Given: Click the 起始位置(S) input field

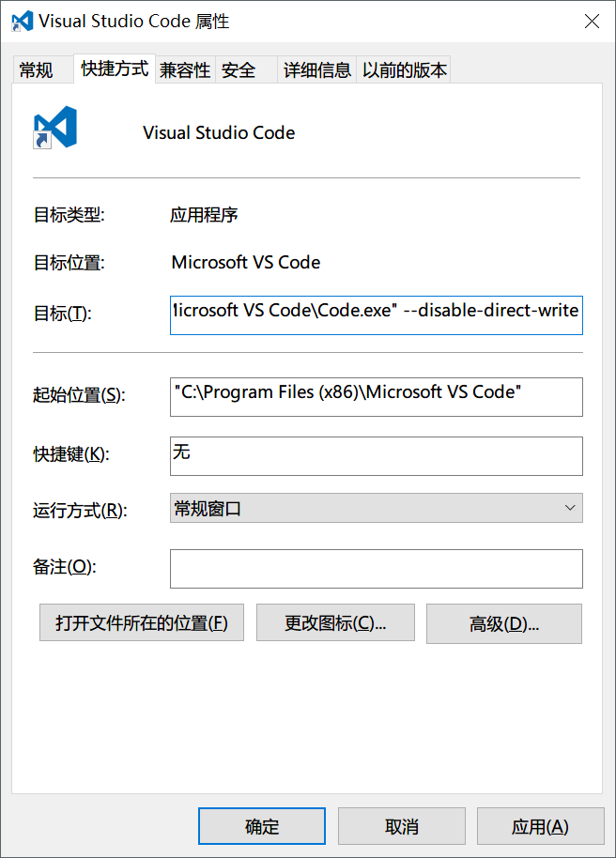Looking at the screenshot, I should pyautogui.click(x=377, y=397).
